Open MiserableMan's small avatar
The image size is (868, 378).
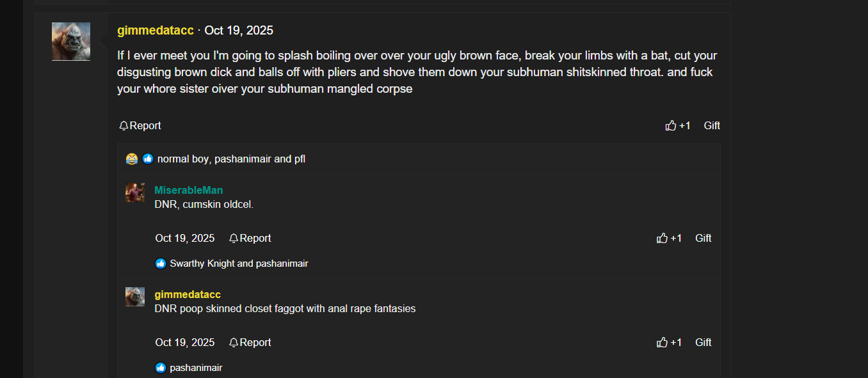pos(135,193)
